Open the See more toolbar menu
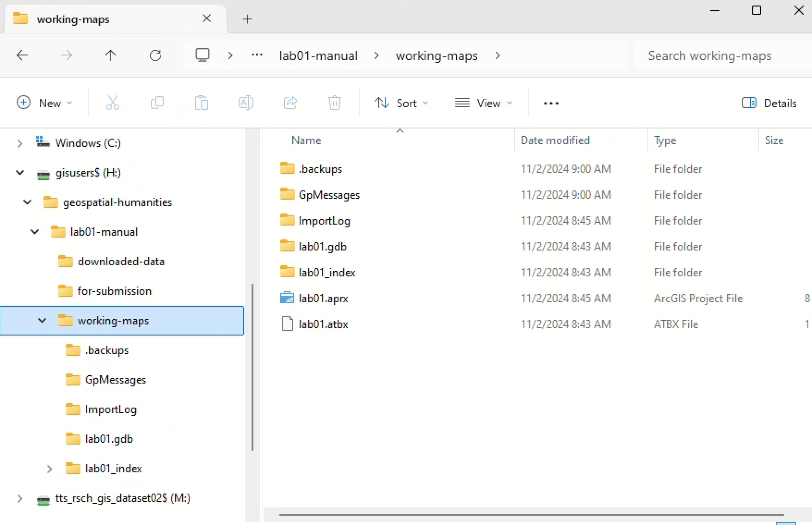This screenshot has width=812, height=525. tap(551, 103)
